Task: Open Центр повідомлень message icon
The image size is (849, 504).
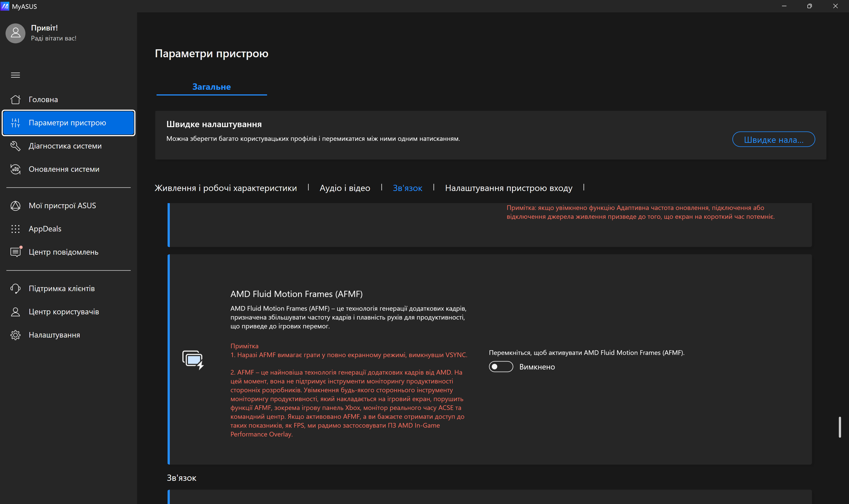Action: click(x=15, y=252)
